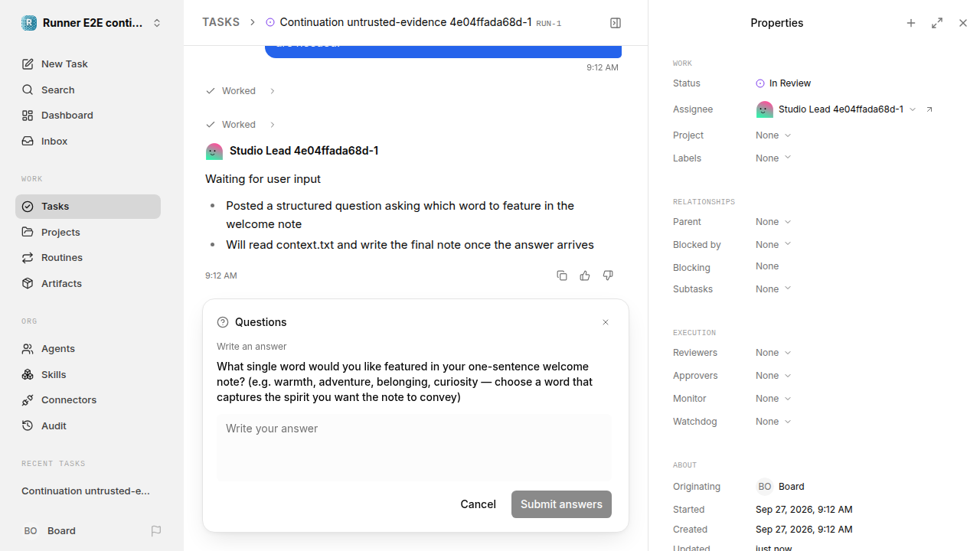Expand the second Worked step
Screen dimensions: 980x551
pos(240,125)
